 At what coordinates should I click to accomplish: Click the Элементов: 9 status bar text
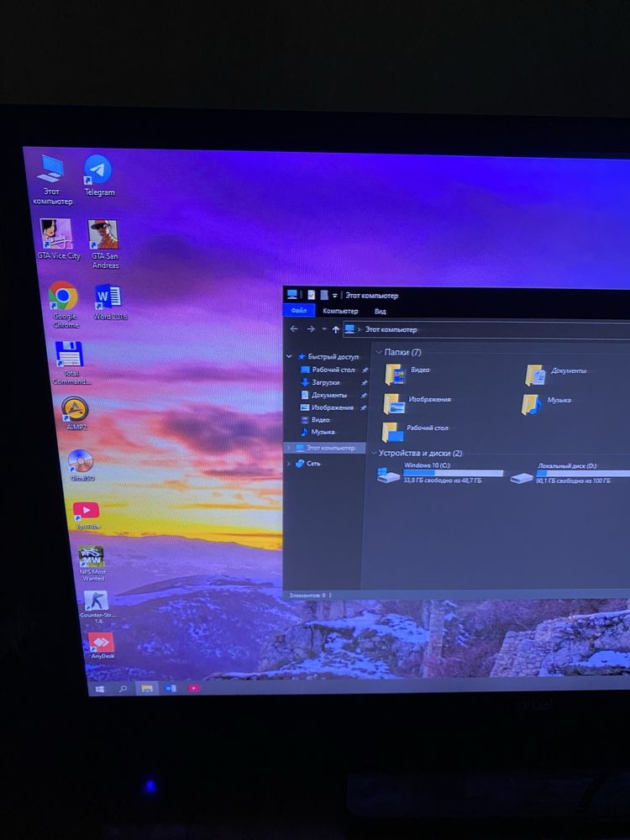(307, 596)
